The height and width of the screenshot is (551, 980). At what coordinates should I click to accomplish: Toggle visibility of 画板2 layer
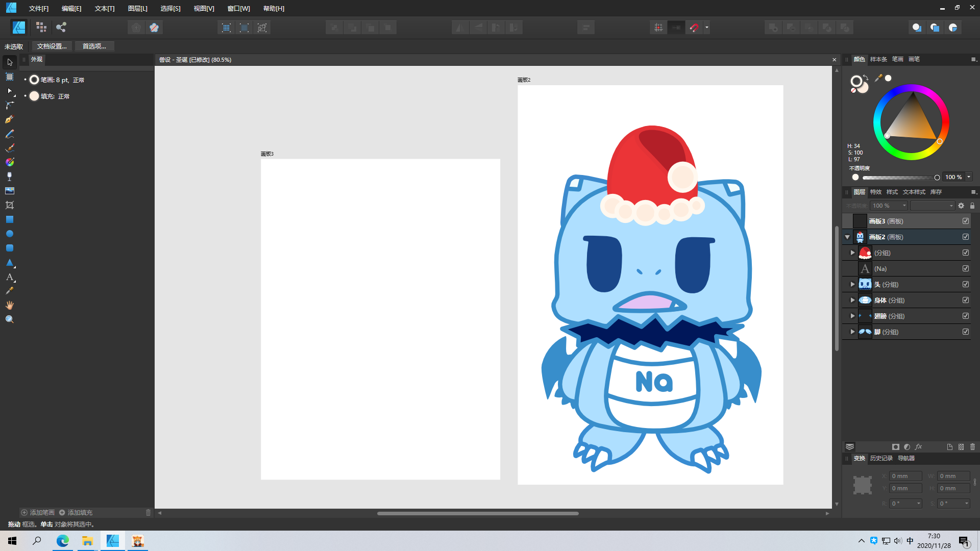tap(966, 237)
